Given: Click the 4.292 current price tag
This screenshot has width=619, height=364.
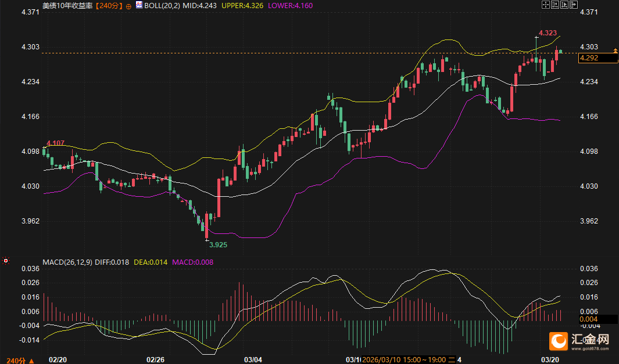Looking at the screenshot, I should coord(598,58).
